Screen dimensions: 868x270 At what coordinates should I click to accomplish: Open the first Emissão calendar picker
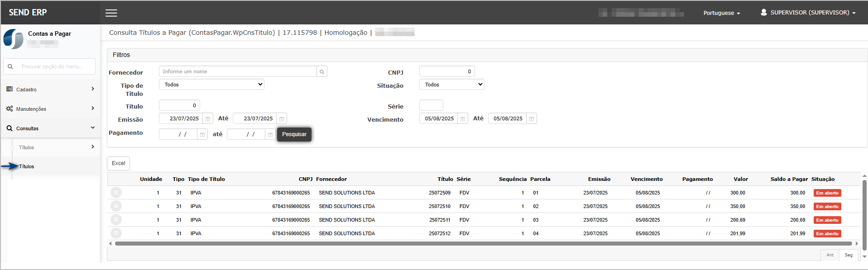tap(208, 118)
